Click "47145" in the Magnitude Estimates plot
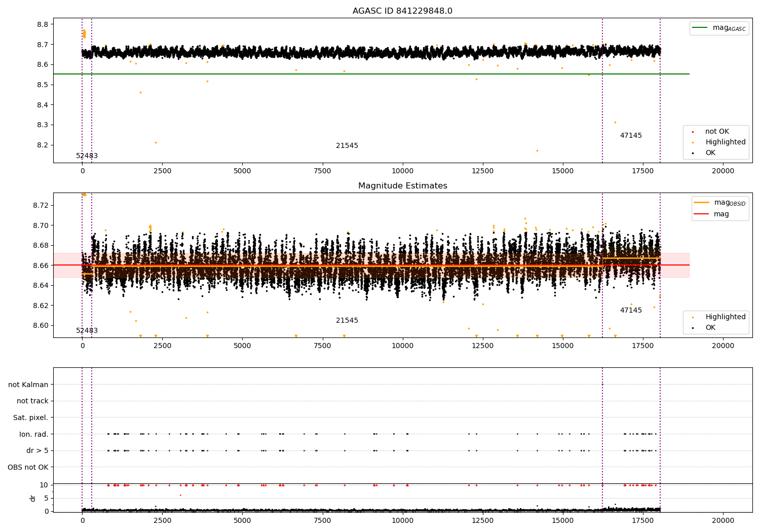 pyautogui.click(x=631, y=311)
